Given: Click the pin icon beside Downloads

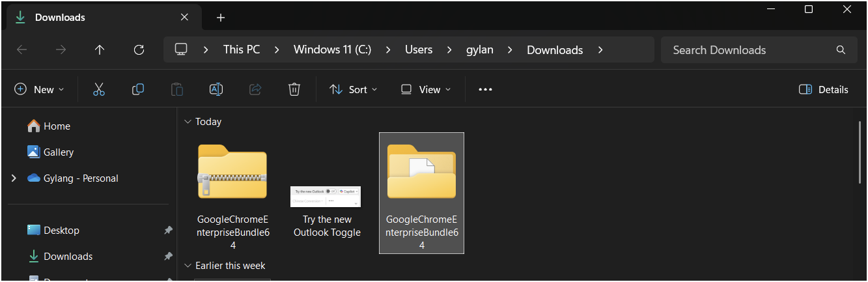Looking at the screenshot, I should pos(168,256).
